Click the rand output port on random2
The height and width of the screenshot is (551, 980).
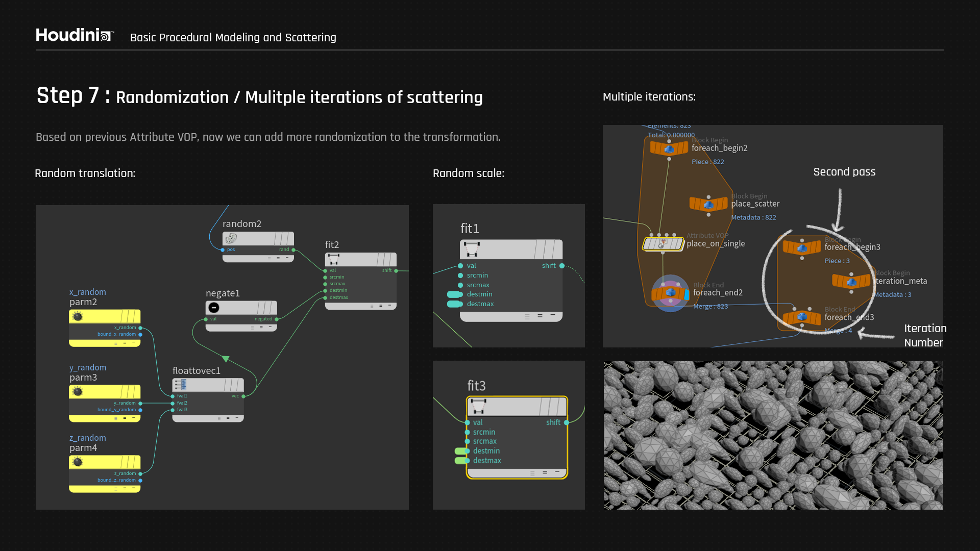(x=293, y=250)
